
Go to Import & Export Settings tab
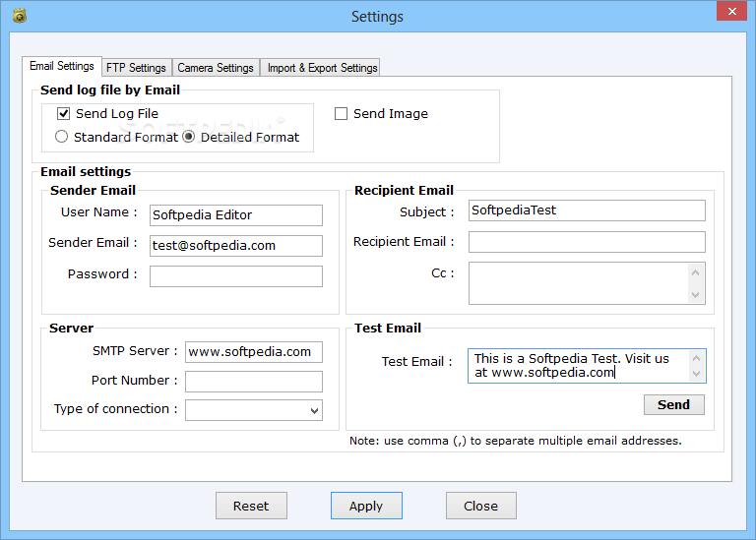click(x=322, y=68)
